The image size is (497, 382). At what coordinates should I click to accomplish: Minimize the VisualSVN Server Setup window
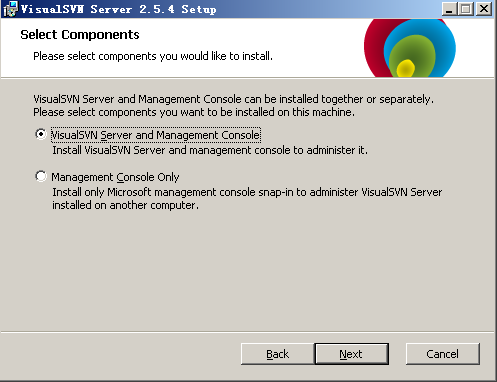[x=449, y=9]
